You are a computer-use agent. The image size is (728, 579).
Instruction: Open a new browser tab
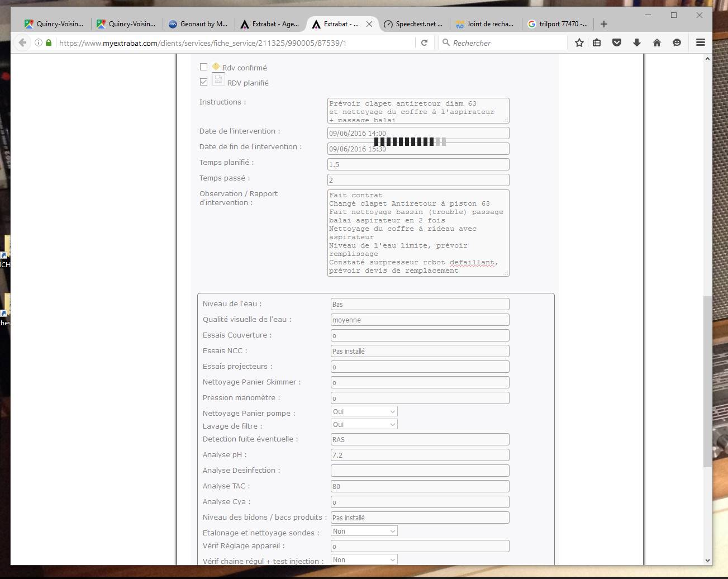coord(604,24)
